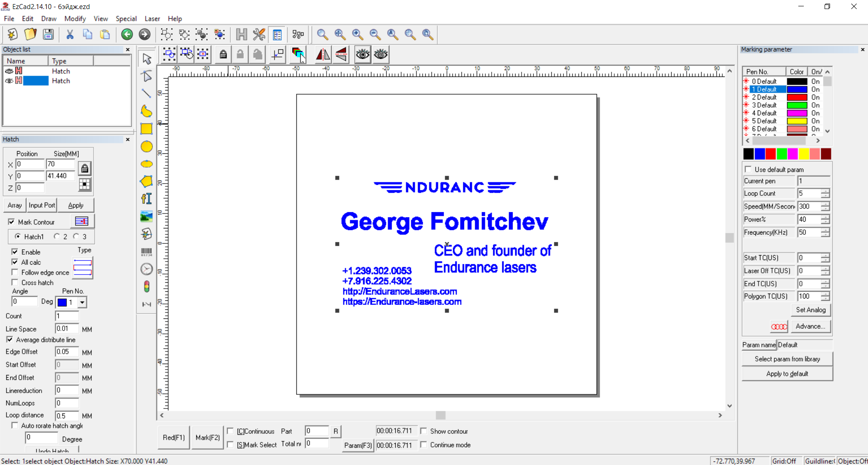868x465 pixels.
Task: Click the Apply button in Hatch panel
Action: (76, 205)
